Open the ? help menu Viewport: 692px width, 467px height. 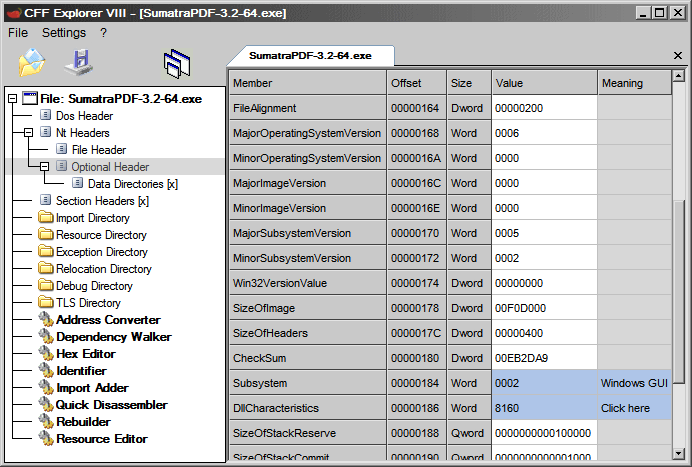[x=103, y=33]
